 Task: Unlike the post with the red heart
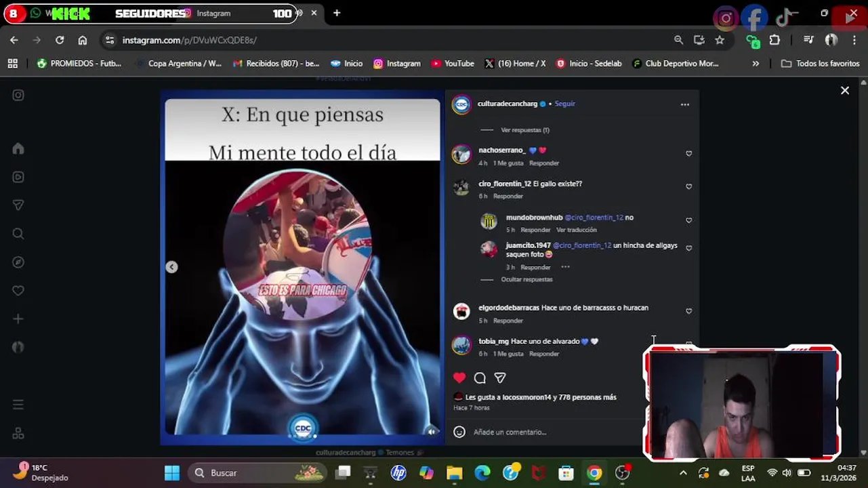pyautogui.click(x=459, y=378)
